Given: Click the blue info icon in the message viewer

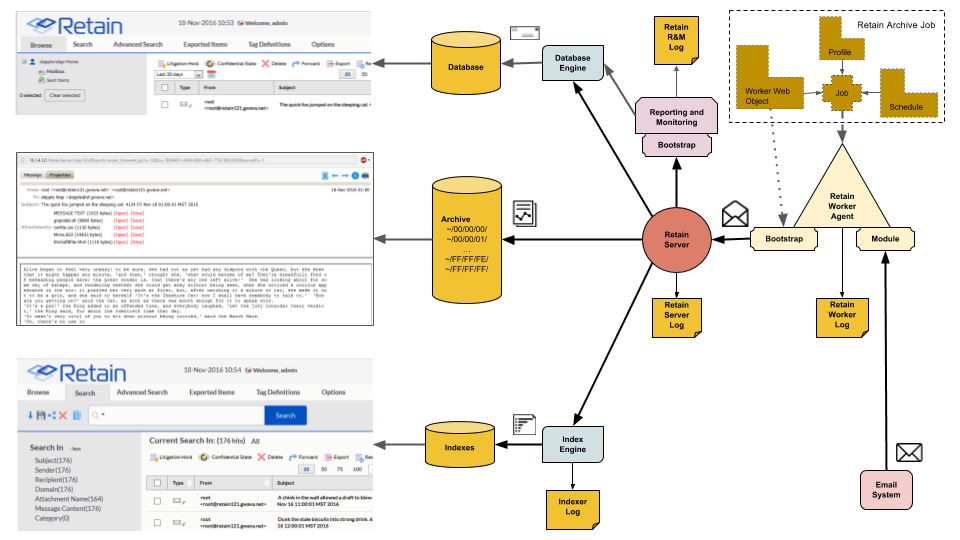Looking at the screenshot, I should click(355, 176).
